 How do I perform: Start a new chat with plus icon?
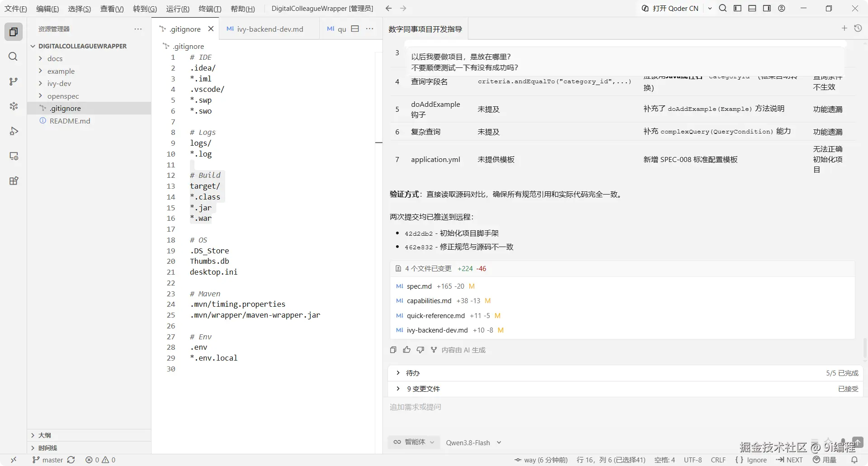(x=844, y=28)
